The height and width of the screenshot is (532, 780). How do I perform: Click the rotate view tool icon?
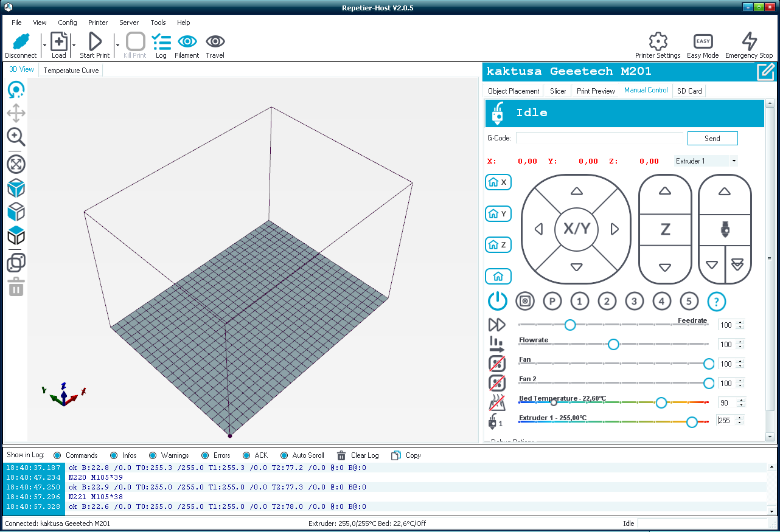coord(16,90)
